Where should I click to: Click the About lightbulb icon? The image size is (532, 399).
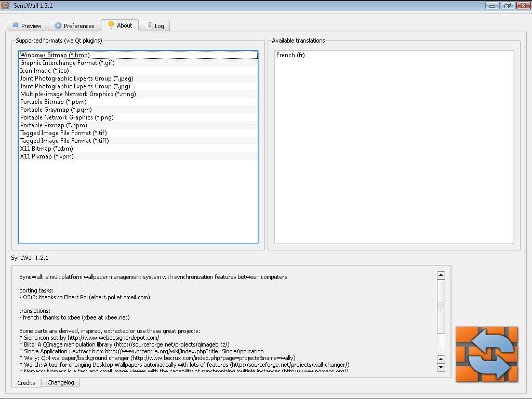pos(111,25)
